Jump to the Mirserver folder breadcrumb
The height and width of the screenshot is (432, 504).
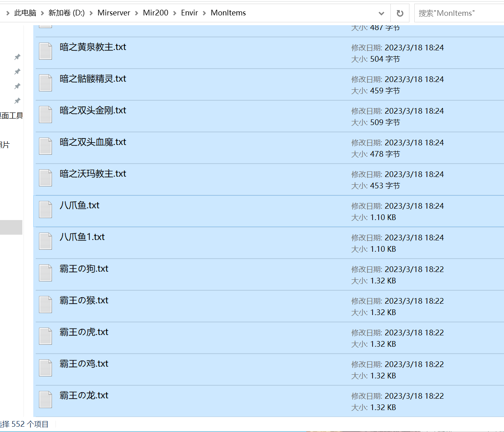coord(114,13)
